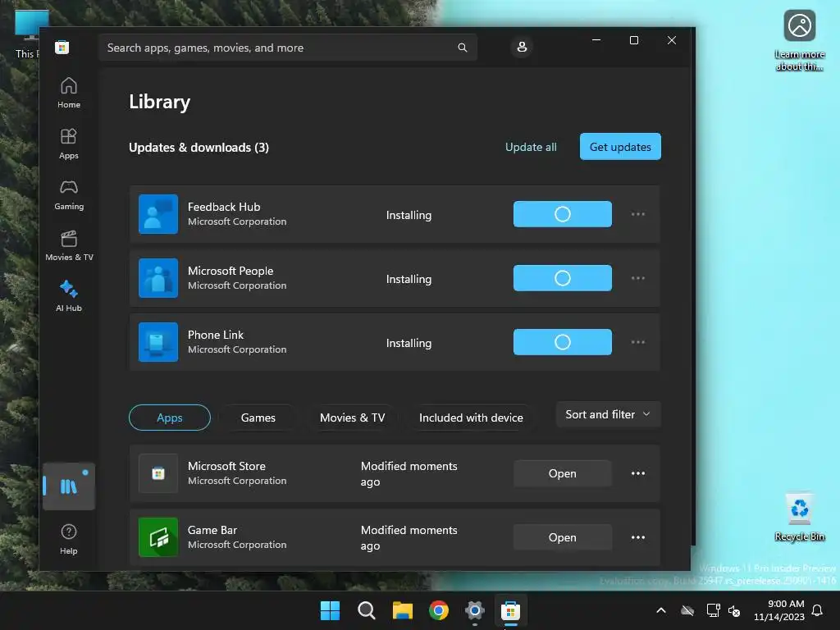Viewport: 840px width, 630px height.
Task: Expand the Sort and filter dropdown
Action: pyautogui.click(x=608, y=414)
